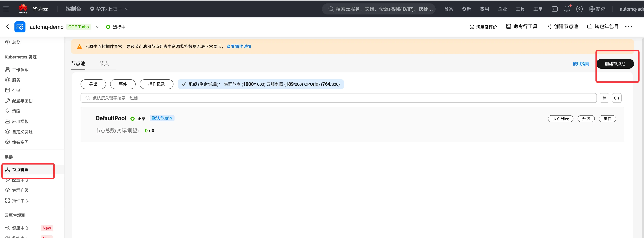Open the command line tool (命令行工具)
This screenshot has width=644, height=238.
(x=521, y=27)
